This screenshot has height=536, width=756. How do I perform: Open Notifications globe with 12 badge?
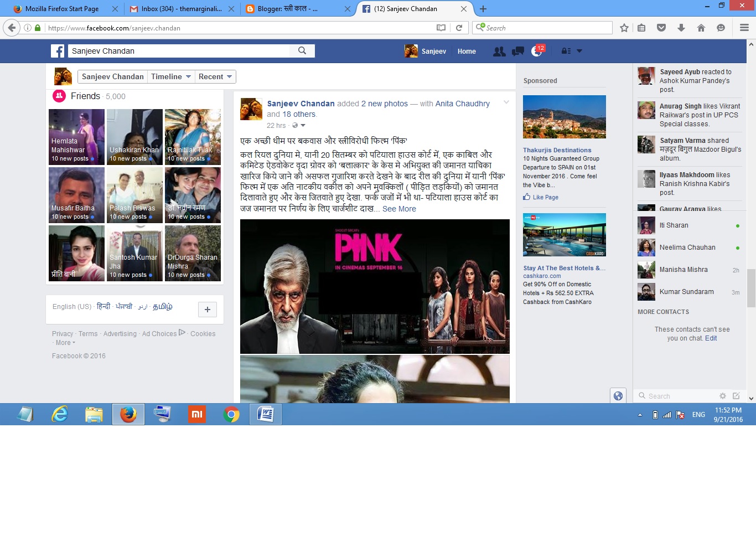point(537,51)
